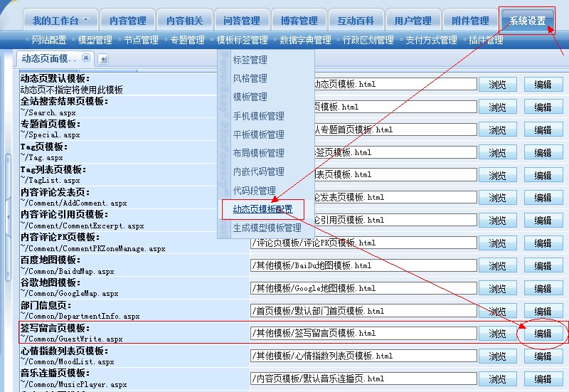569x392 pixels.
Task: Choose 动态页模板配置 from the dropdown menu
Action: tap(262, 209)
